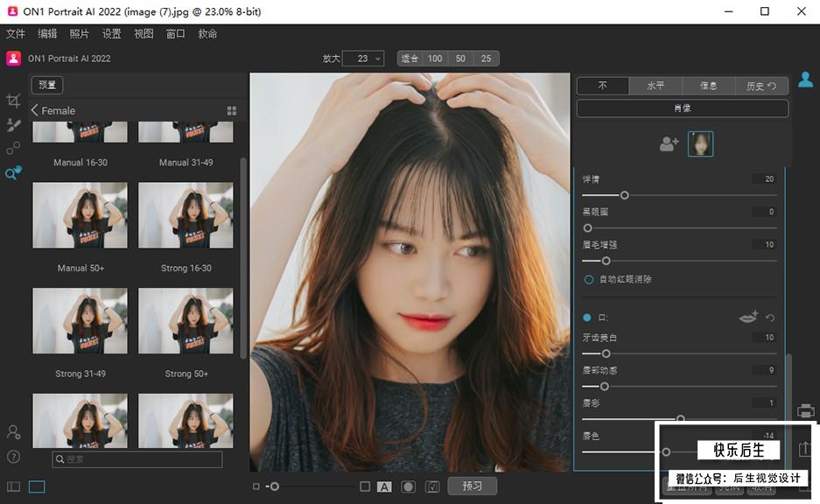Click the 预习 preview button

(473, 486)
